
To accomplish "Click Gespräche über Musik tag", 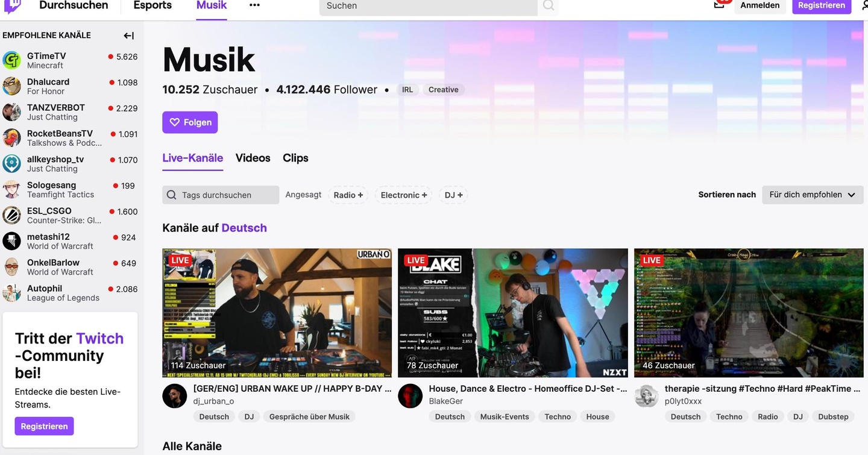I will 309,416.
